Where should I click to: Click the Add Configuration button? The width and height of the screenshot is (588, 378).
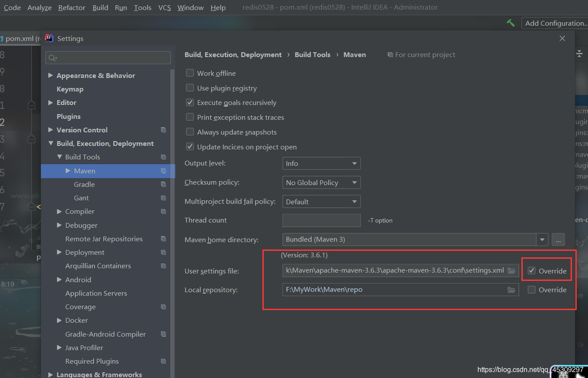pyautogui.click(x=555, y=23)
